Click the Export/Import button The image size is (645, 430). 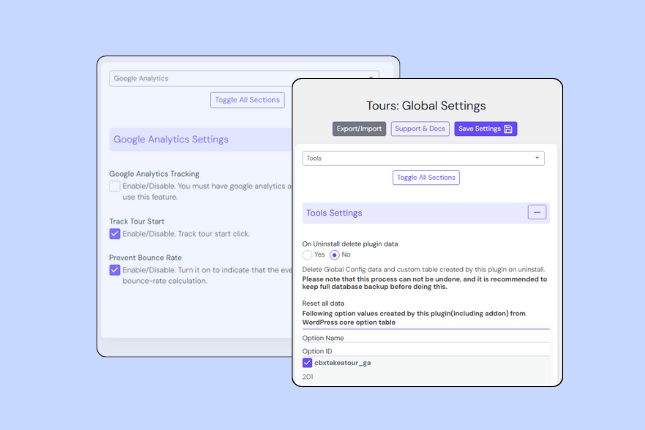coord(359,129)
